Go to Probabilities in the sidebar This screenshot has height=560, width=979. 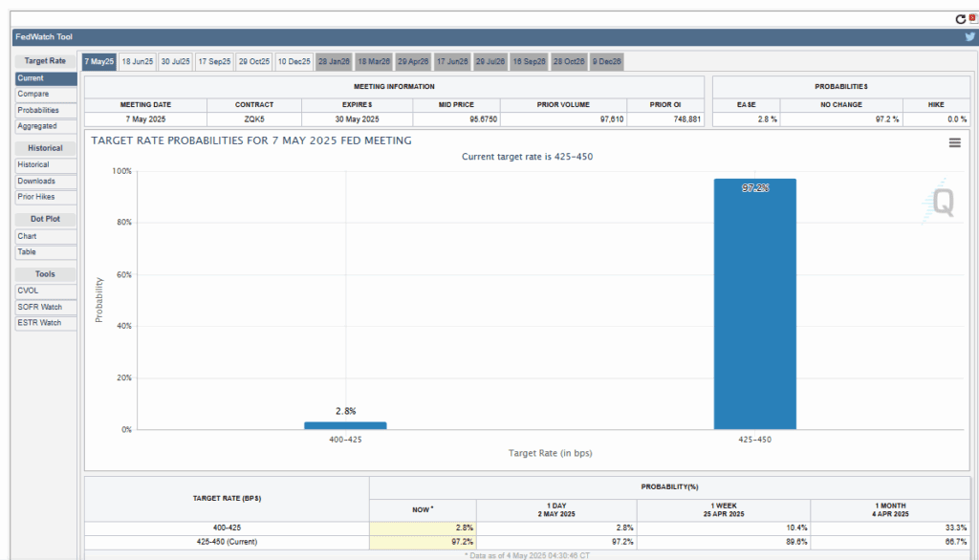(38, 110)
